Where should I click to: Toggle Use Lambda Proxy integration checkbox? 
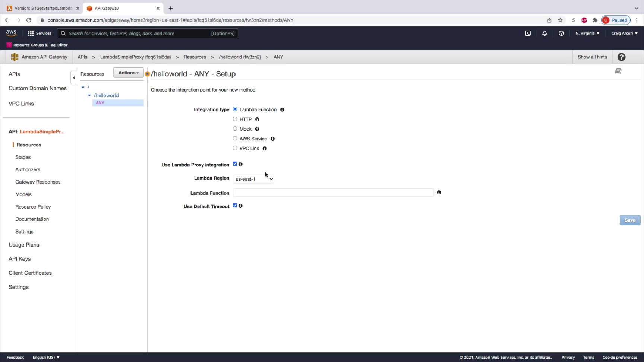coord(235,164)
